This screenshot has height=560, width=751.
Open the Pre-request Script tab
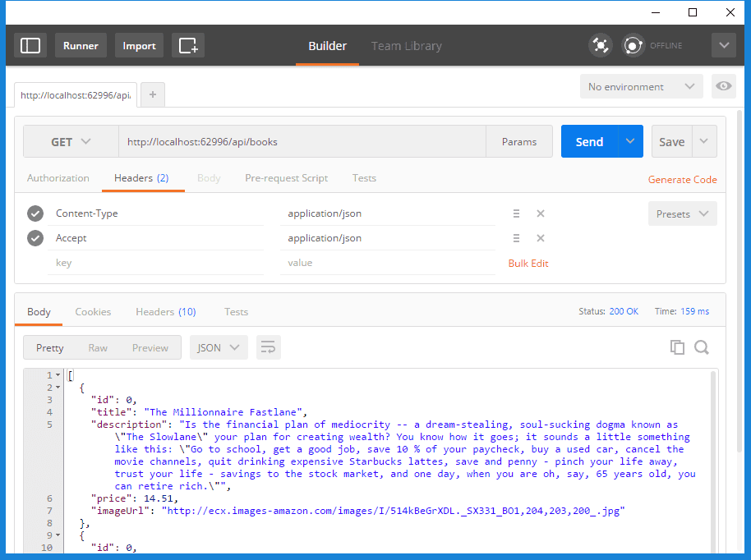(x=287, y=178)
